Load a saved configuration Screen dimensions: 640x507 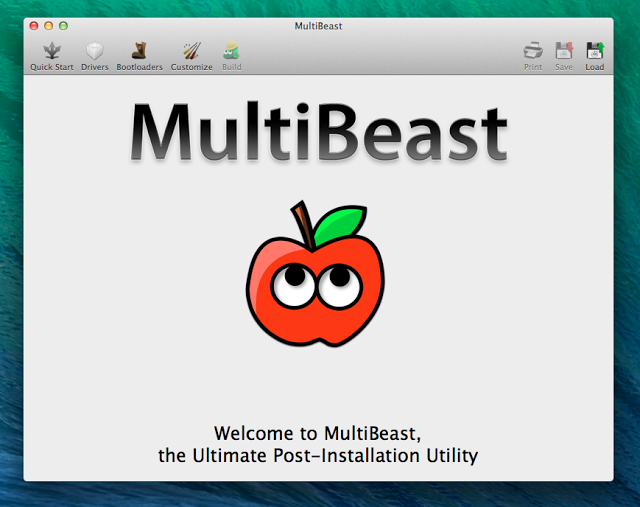click(595, 56)
